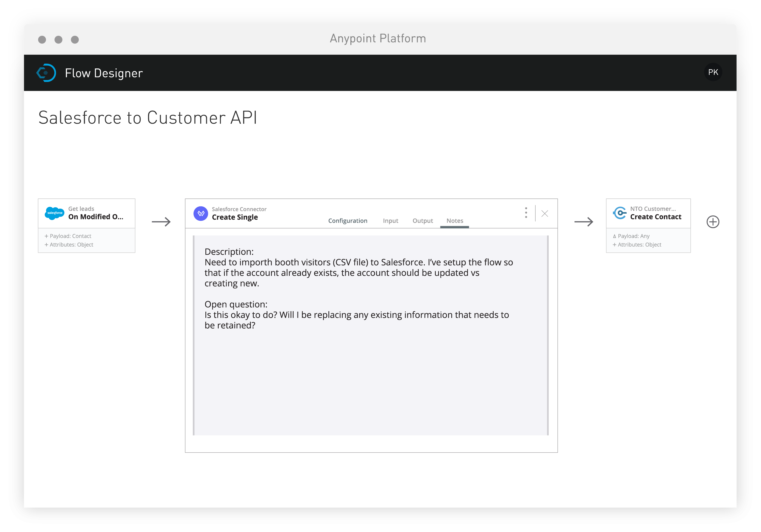Click the third gray window control dot
Image resolution: width=761 pixels, height=532 pixels.
coord(75,40)
